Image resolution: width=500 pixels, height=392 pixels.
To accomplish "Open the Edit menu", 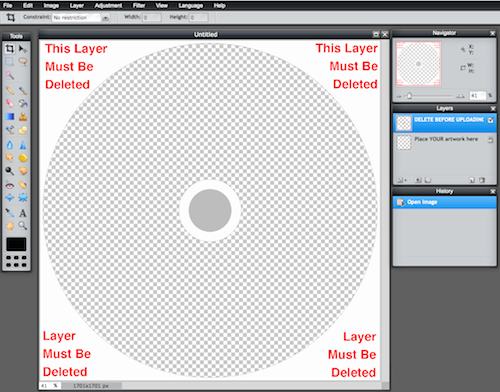I will 28,5.
